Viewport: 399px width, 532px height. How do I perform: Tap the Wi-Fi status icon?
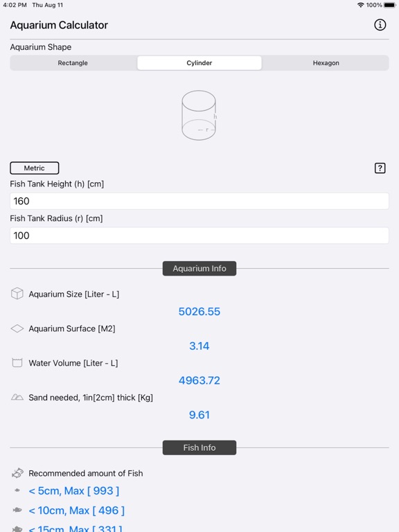pyautogui.click(x=361, y=5)
